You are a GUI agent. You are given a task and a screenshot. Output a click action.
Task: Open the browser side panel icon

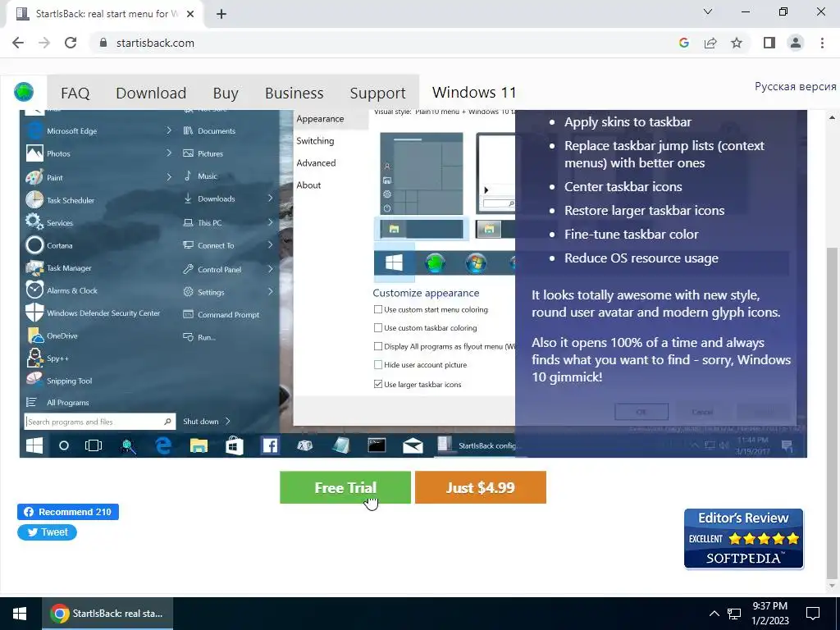coord(769,43)
